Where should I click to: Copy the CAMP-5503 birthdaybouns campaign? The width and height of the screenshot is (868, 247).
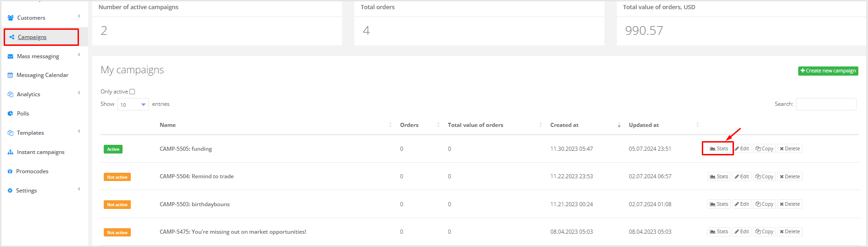pos(764,204)
